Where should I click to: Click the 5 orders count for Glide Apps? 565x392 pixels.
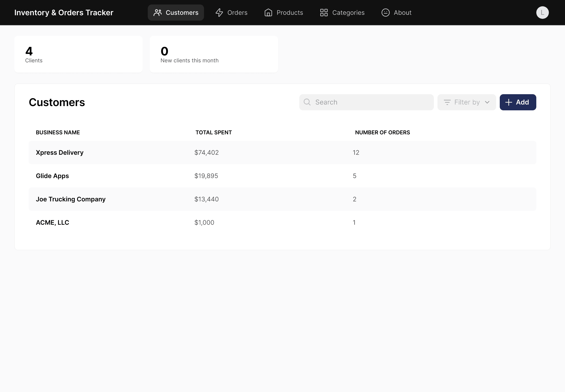pos(354,176)
